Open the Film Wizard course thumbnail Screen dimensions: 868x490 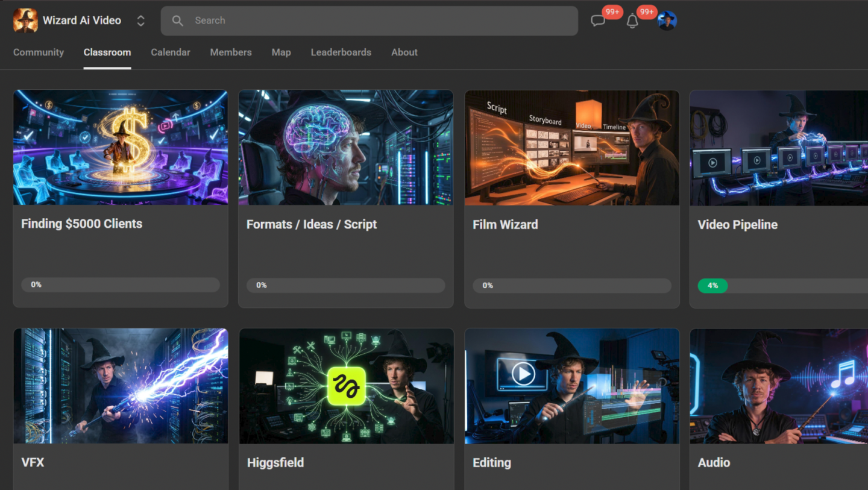click(x=572, y=148)
